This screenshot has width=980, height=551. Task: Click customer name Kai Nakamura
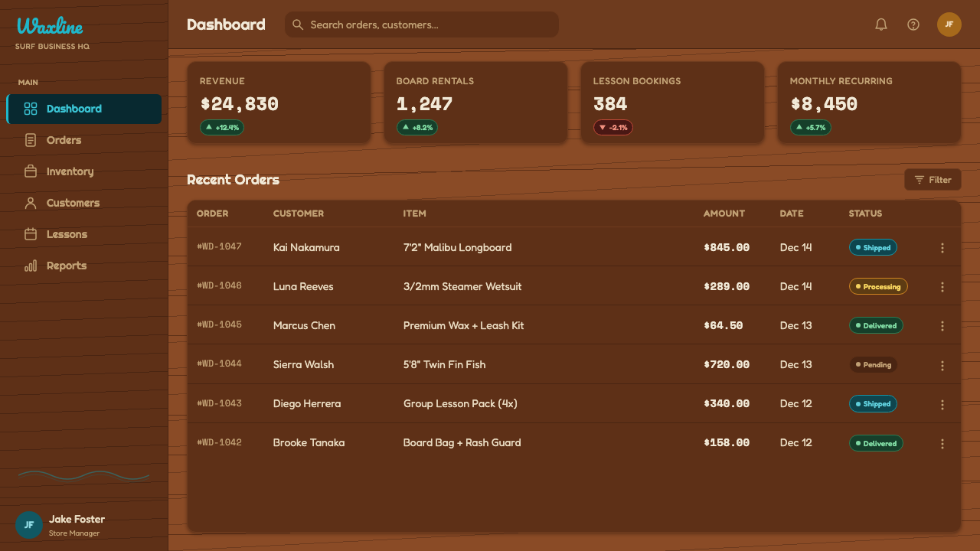click(306, 247)
